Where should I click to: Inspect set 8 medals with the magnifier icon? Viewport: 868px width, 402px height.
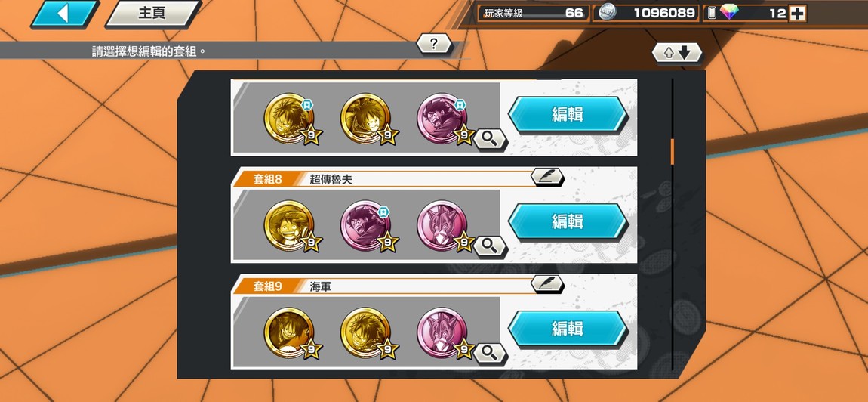pos(489,246)
